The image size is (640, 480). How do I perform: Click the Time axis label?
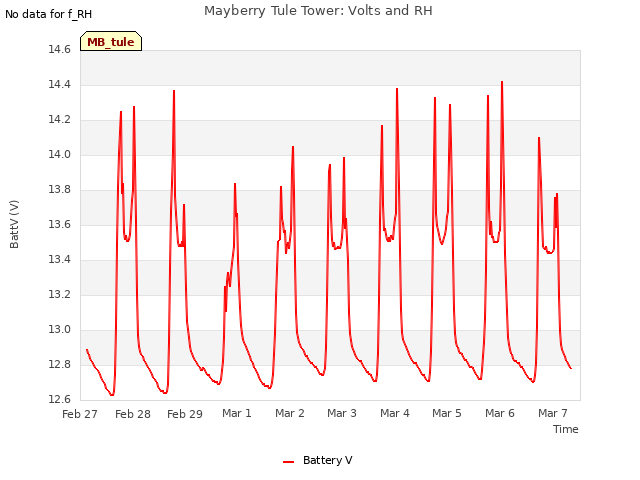click(x=565, y=429)
